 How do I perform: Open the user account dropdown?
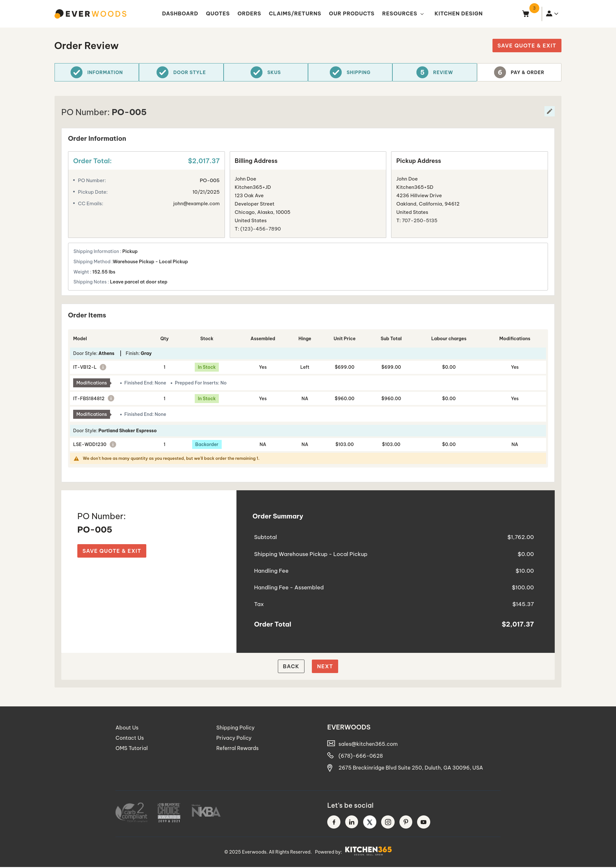pos(552,14)
